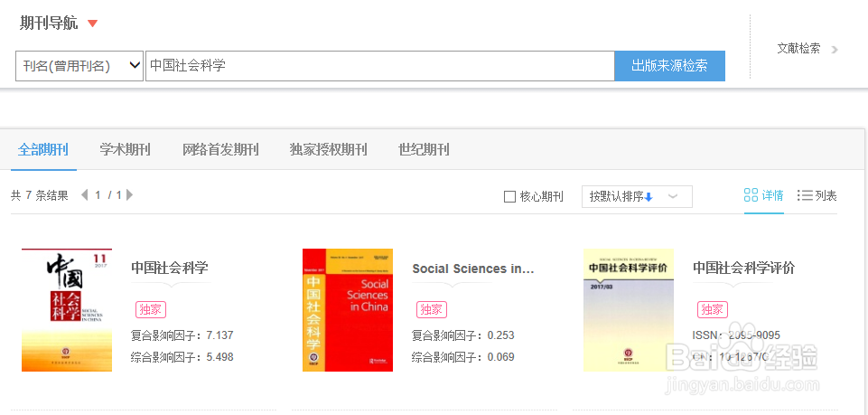Switch to the 学术期刊 tab

click(126, 149)
